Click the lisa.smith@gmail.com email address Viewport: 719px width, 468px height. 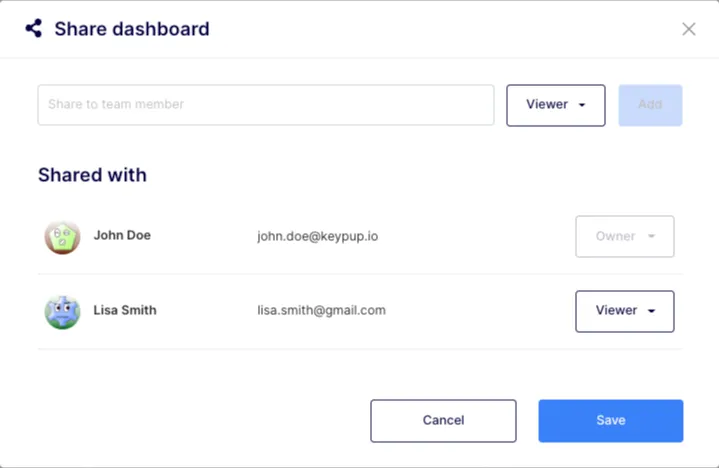pyautogui.click(x=321, y=311)
